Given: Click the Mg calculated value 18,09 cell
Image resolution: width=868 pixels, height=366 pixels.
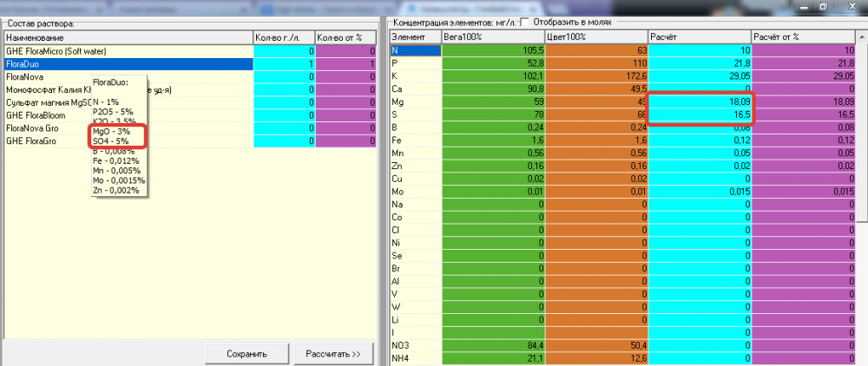Looking at the screenshot, I should click(700, 102).
